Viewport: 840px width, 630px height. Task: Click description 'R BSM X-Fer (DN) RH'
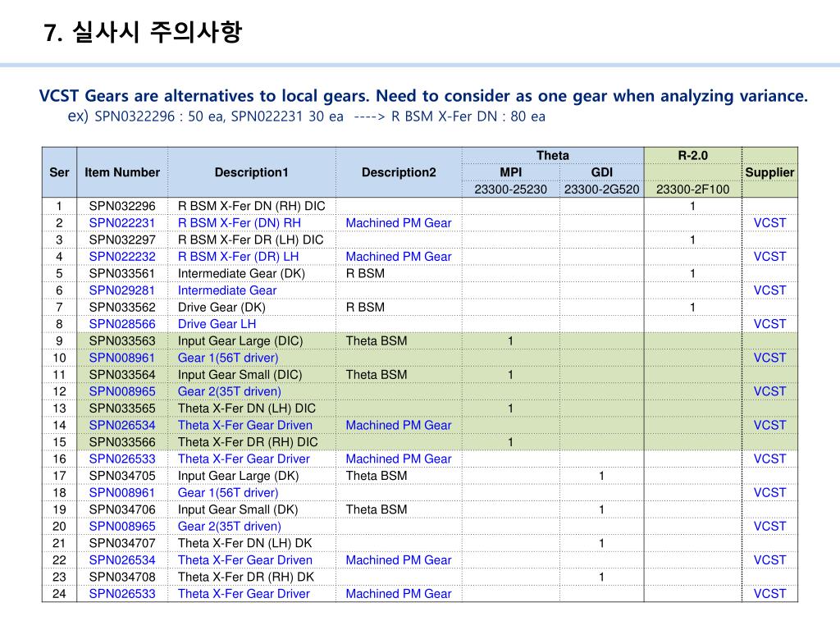239,223
